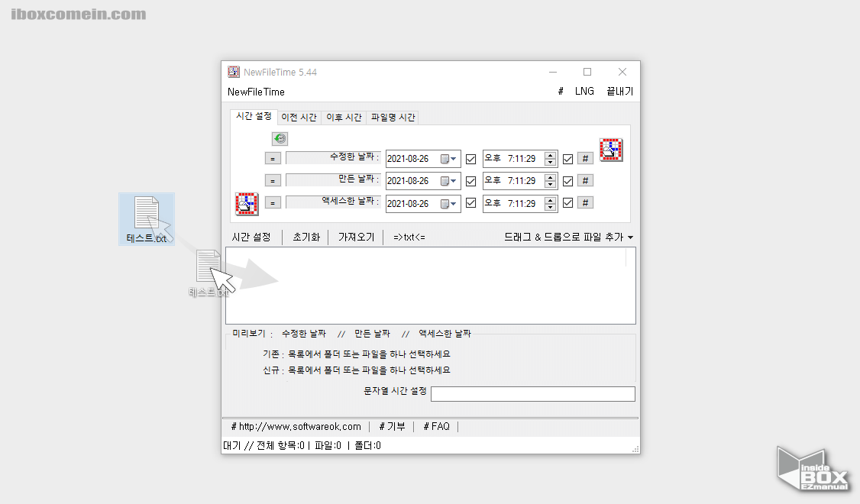Maximize the NewFileTime window
The image size is (860, 504).
587,72
